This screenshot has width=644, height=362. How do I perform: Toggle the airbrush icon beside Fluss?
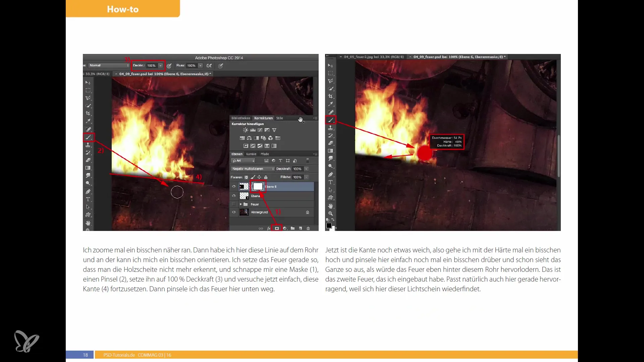209,66
